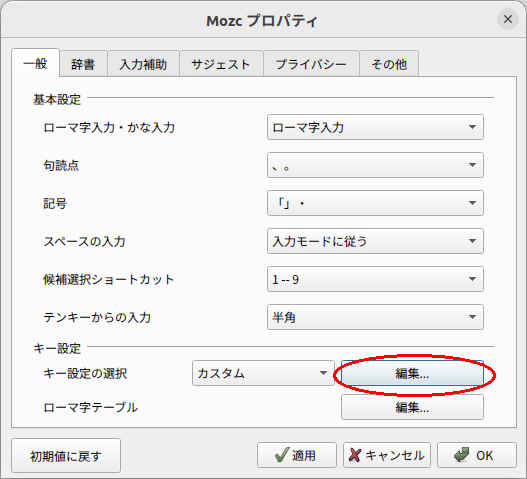
Task: Expand the スペースの入力 combo box
Action: 375,241
